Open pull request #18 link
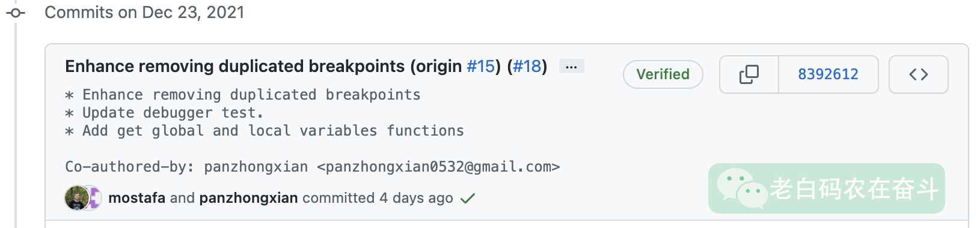 tap(527, 66)
